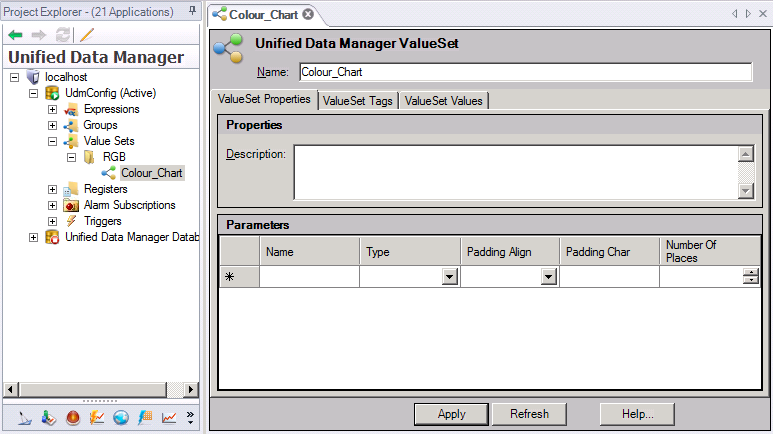Click the compass drawing icon in bottom bar

pos(25,417)
